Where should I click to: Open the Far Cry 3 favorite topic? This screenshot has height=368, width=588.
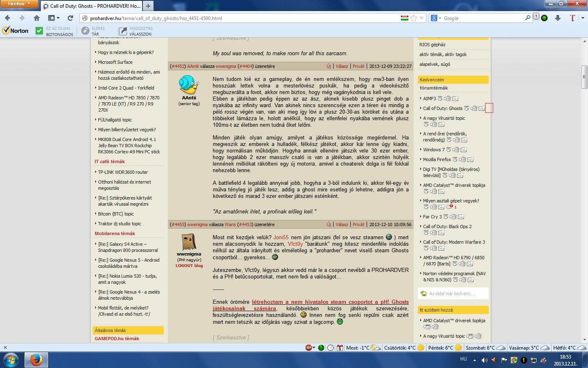[432, 217]
